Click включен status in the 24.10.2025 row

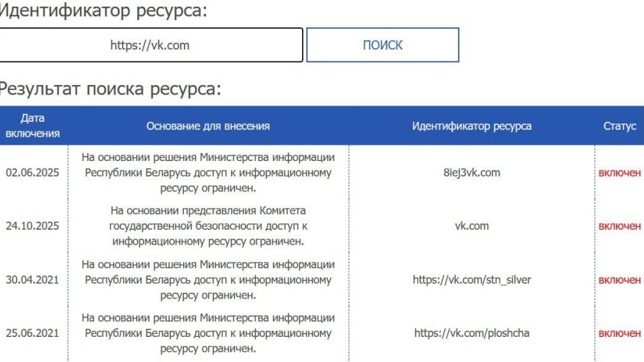point(619,226)
